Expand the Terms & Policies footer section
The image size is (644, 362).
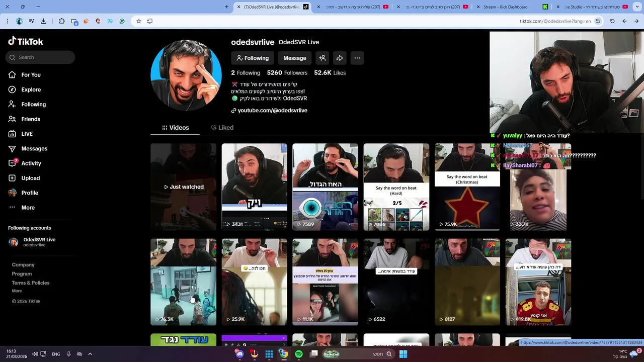coord(31,283)
